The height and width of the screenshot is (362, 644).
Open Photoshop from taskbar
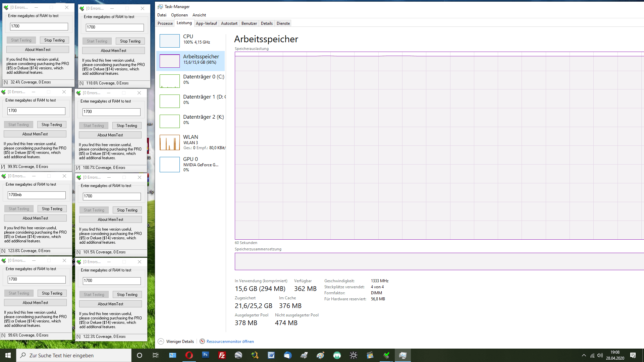[x=206, y=355]
